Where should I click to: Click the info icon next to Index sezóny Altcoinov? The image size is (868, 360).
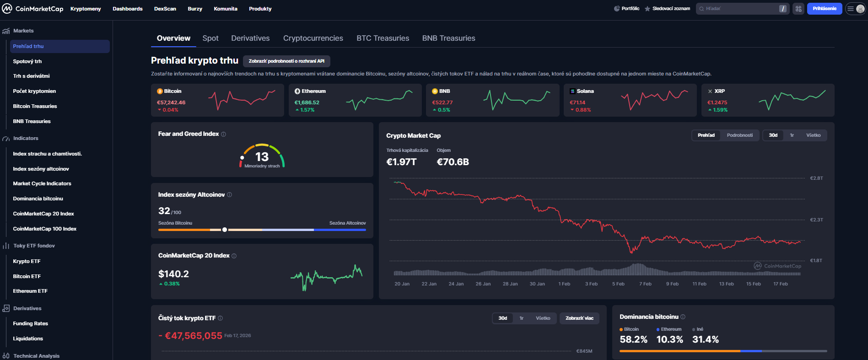pyautogui.click(x=229, y=195)
